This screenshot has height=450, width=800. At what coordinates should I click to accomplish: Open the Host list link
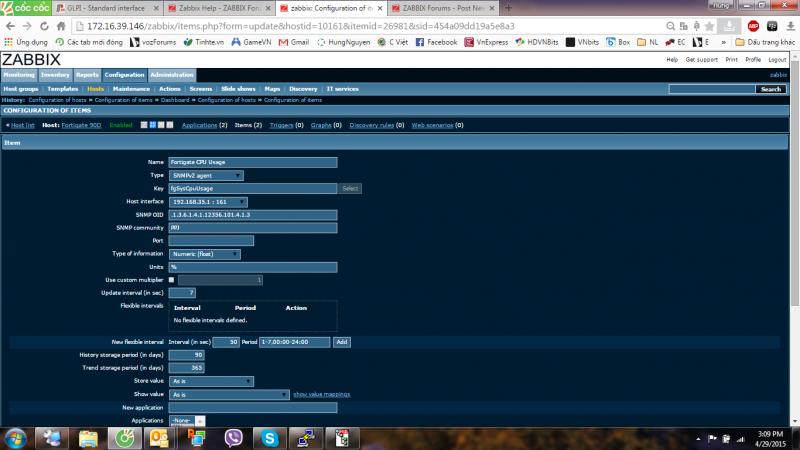(22, 125)
